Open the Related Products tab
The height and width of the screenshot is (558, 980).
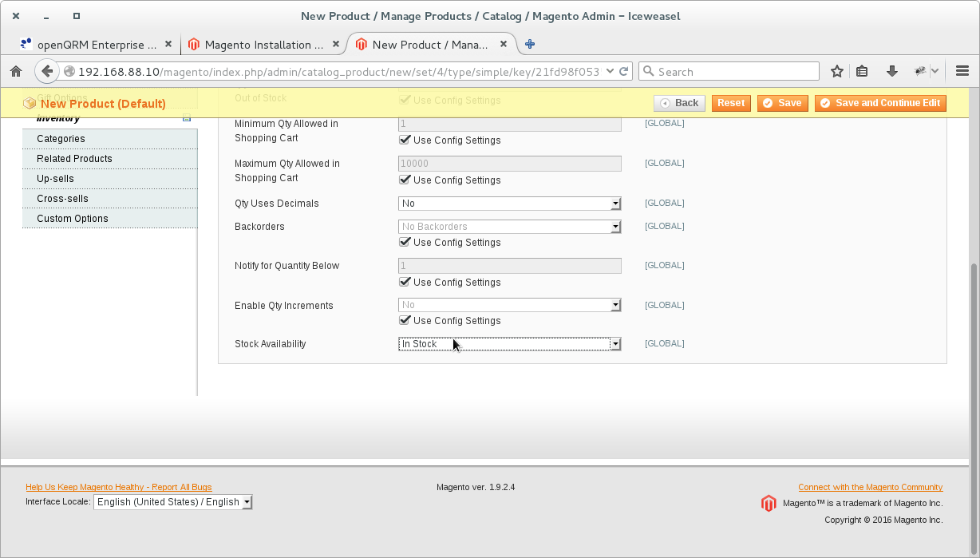(109, 159)
